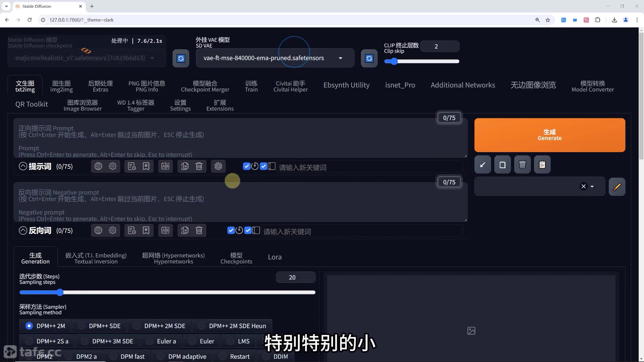Open favorites bookmark icon in 反向词 toolbar
Viewport: 644px width, 362px height.
click(146, 230)
